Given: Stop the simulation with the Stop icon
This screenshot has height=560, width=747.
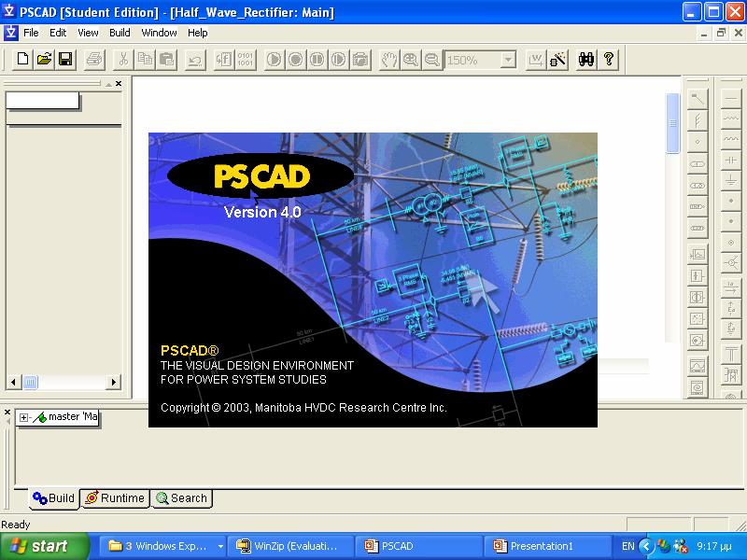Looking at the screenshot, I should coord(296,60).
